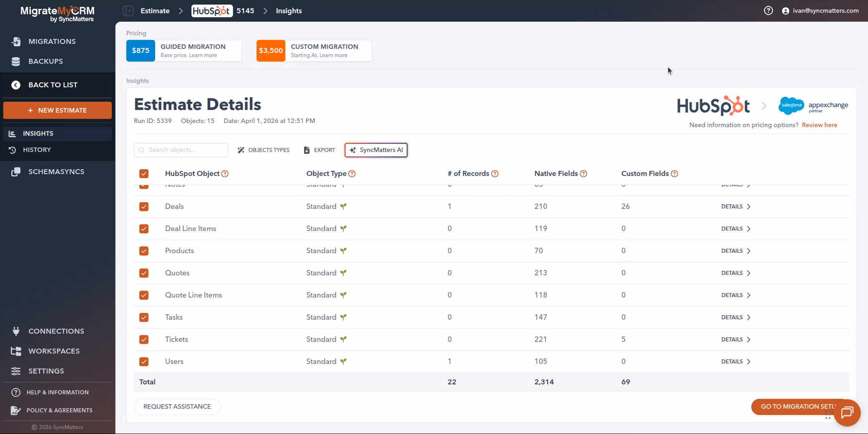Image resolution: width=868 pixels, height=434 pixels.
Task: Click Custom Fields column help icon
Action: [x=674, y=174]
